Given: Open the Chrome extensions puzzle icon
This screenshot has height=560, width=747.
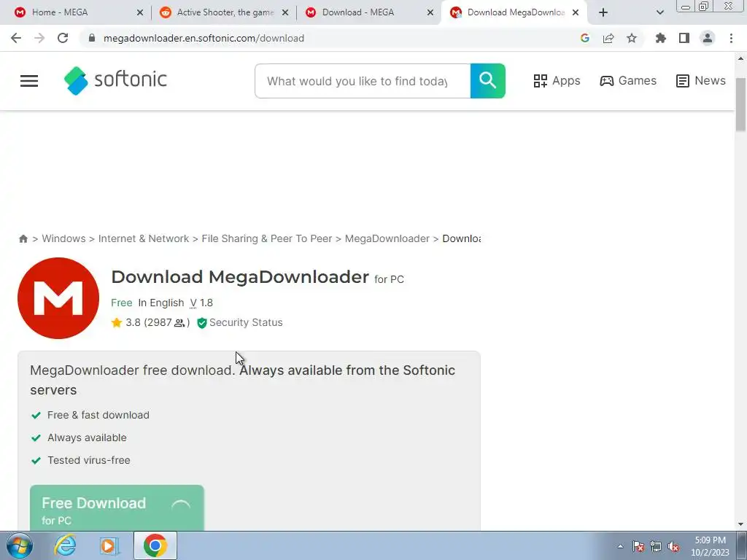Looking at the screenshot, I should 661,38.
